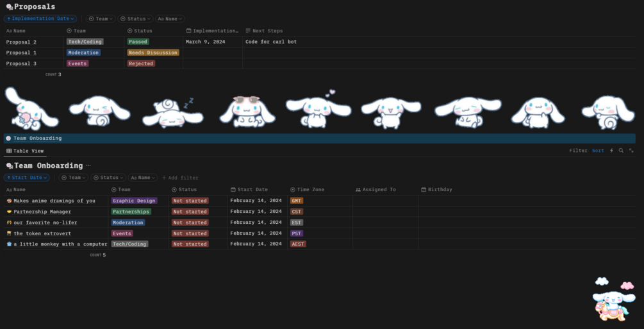The image size is (644, 329).
Task: Open 'a little monkey with a computer' row
Action: tap(60, 244)
